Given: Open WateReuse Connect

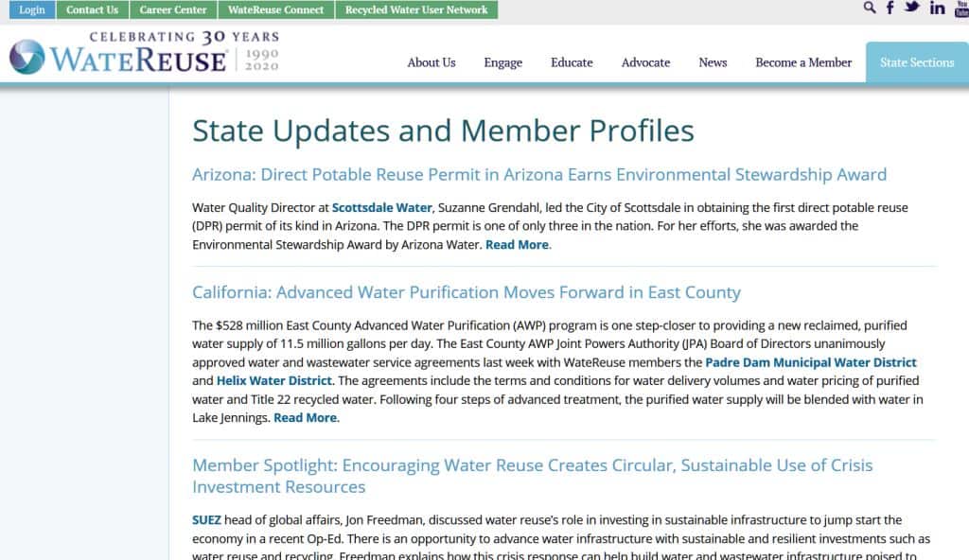Looking at the screenshot, I should [x=276, y=10].
